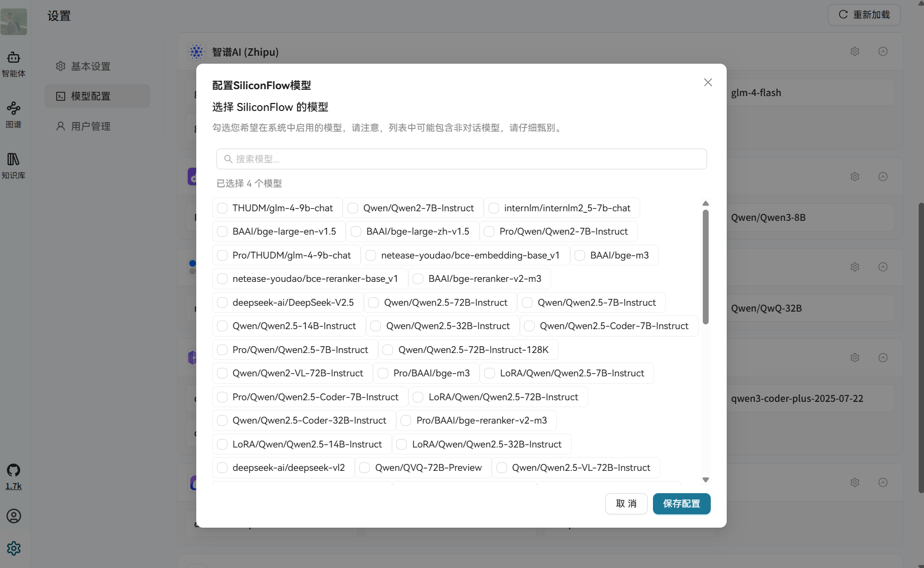Open the 智能体 agent page
The image size is (924, 568).
[14, 64]
